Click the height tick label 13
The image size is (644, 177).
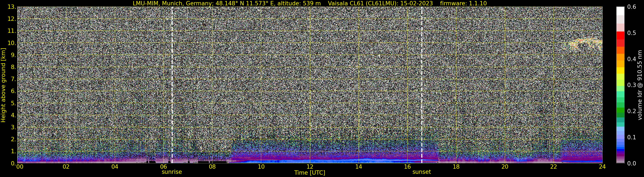pyautogui.click(x=12, y=7)
